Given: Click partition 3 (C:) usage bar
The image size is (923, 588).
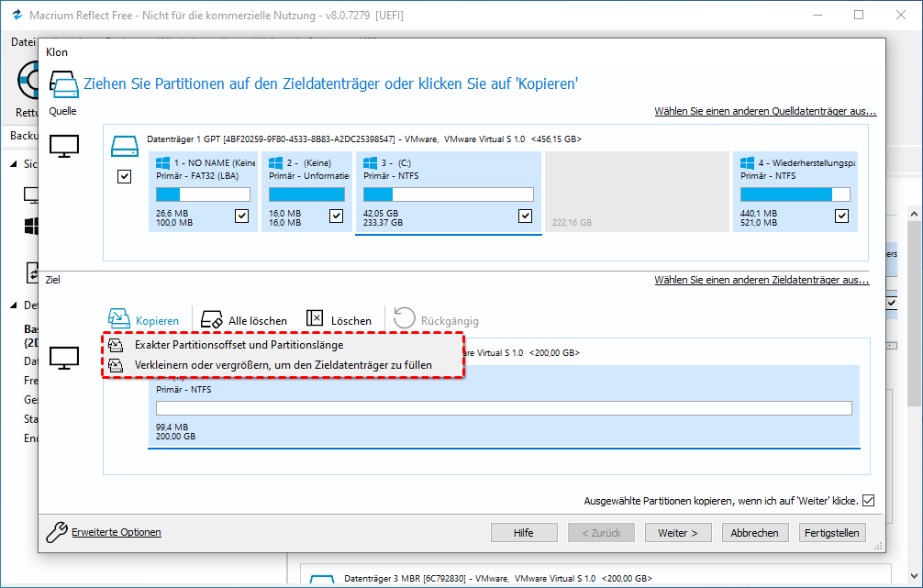Looking at the screenshot, I should [x=449, y=194].
